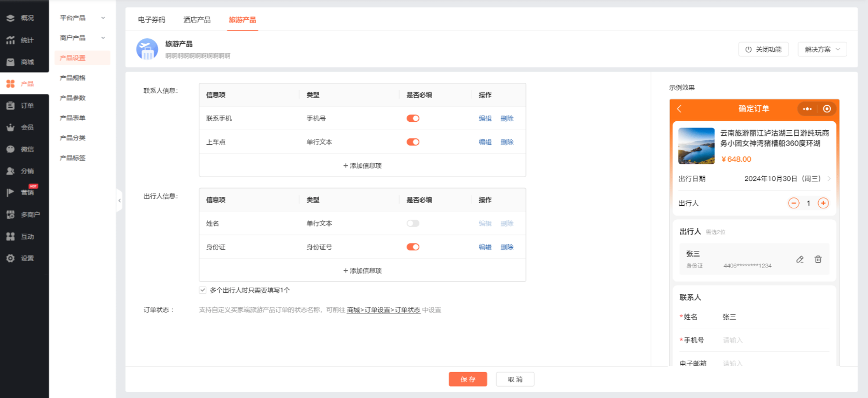Viewport: 868px width, 398px height.
Task: Delete traveler 张三 with trash icon
Action: pos(818,259)
